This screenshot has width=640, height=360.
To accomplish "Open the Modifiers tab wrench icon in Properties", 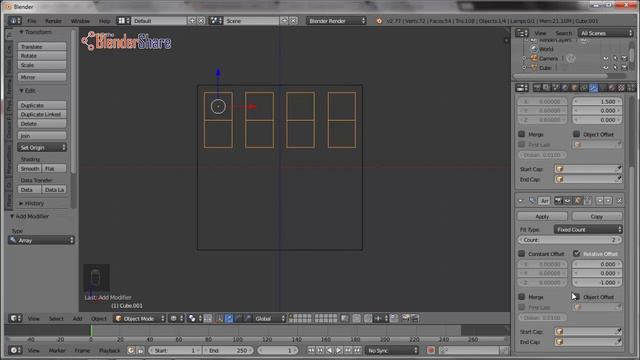I will [593, 88].
